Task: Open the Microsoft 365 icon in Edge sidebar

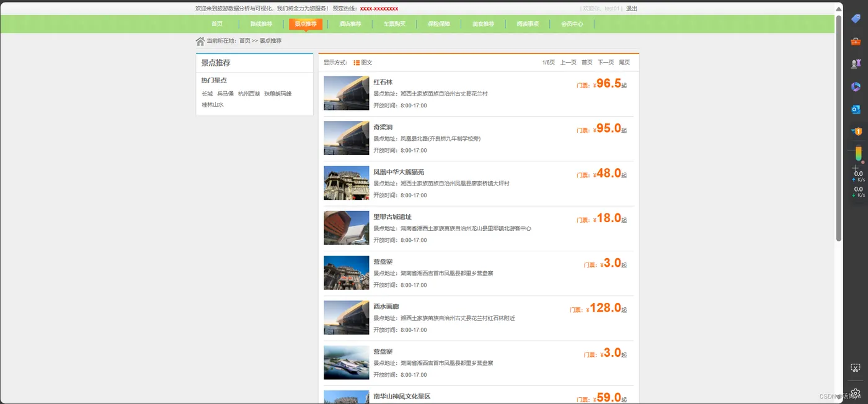Action: point(856,87)
